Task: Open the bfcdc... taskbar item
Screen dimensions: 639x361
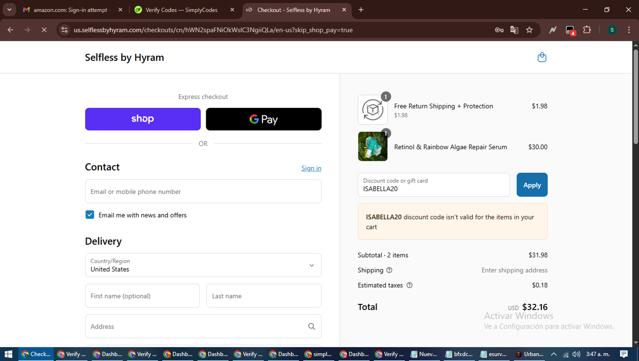Action: pyautogui.click(x=459, y=354)
